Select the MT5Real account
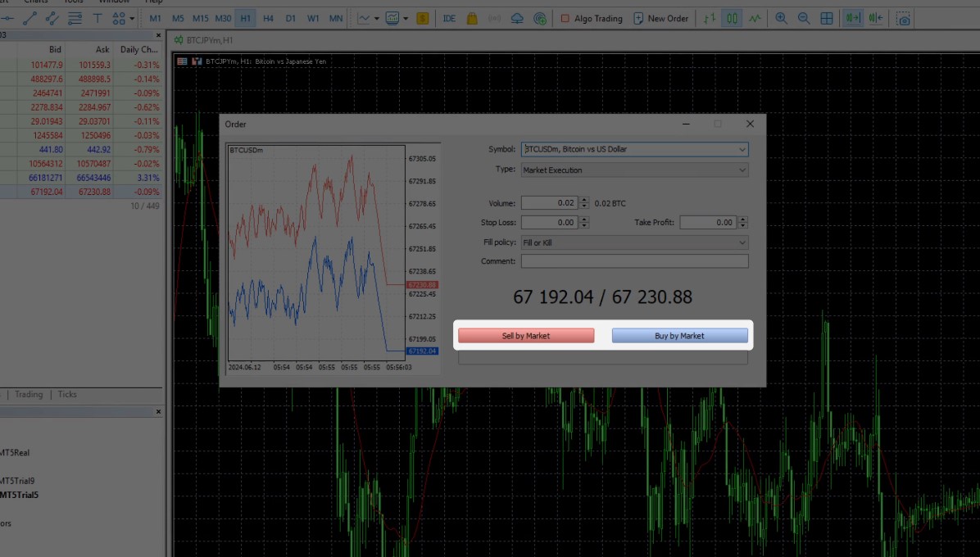This screenshot has width=980, height=557. tap(15, 453)
